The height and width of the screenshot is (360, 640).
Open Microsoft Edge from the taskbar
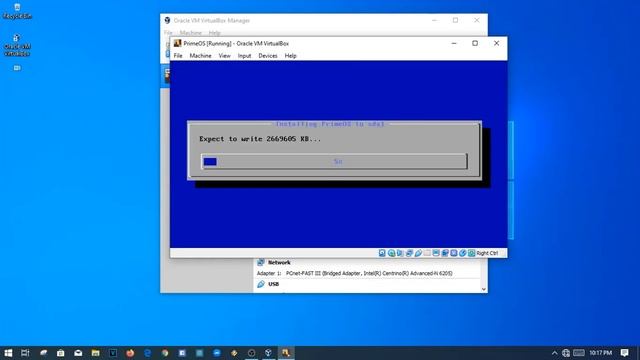(x=147, y=353)
